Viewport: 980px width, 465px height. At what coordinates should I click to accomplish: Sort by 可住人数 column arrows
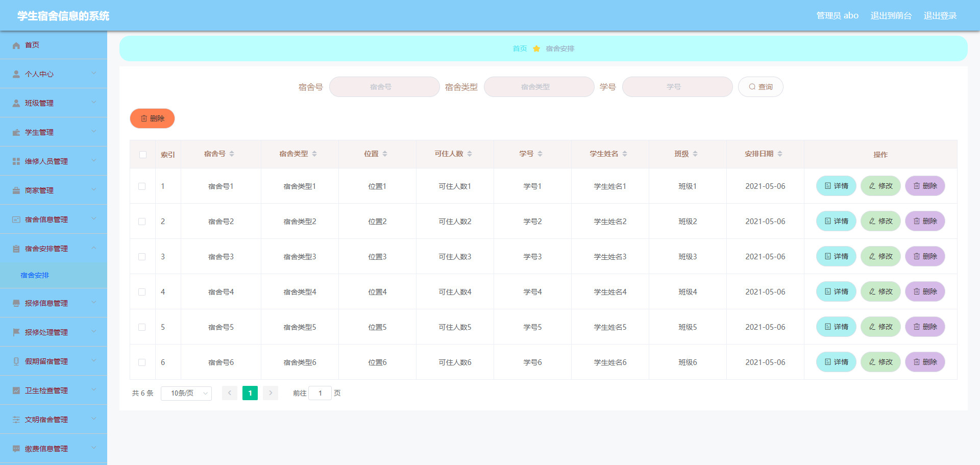click(x=470, y=154)
